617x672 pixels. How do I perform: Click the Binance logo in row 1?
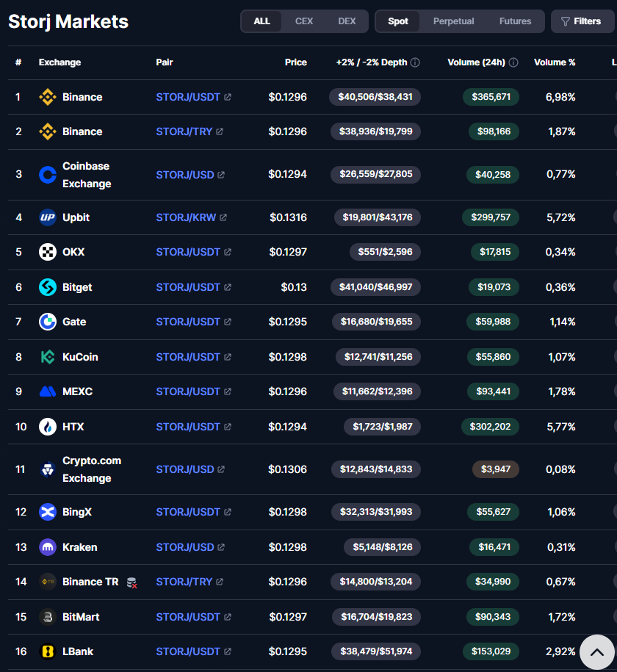click(48, 97)
